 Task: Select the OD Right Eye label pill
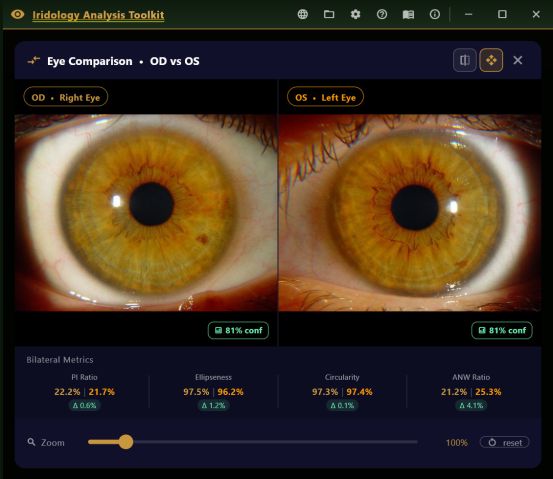(66, 97)
